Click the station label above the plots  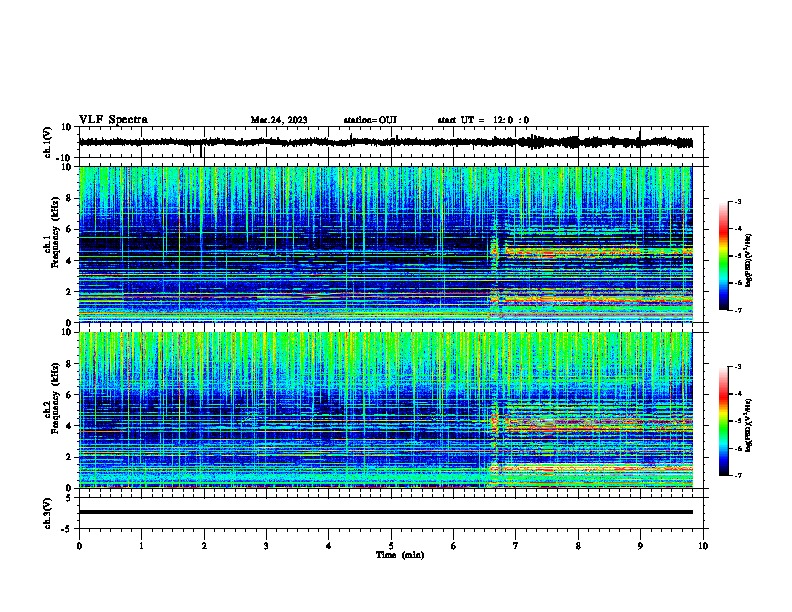click(x=370, y=120)
